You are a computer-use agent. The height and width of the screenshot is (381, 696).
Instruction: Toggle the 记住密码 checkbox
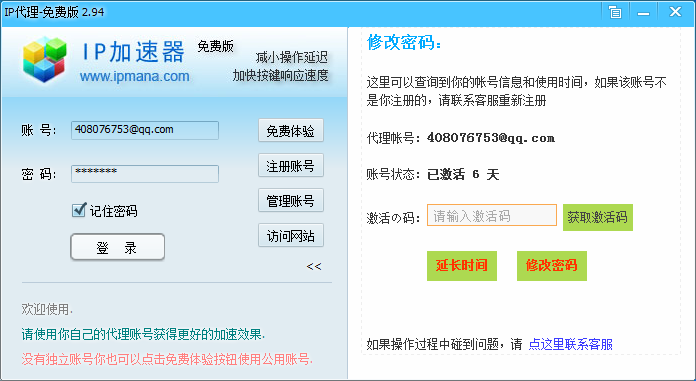(79, 210)
